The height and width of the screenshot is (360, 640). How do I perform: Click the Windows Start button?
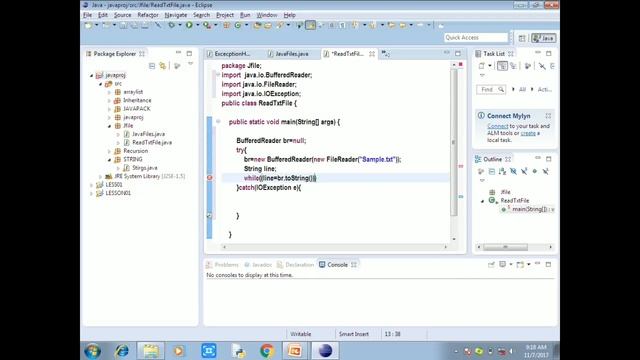(x=93, y=351)
